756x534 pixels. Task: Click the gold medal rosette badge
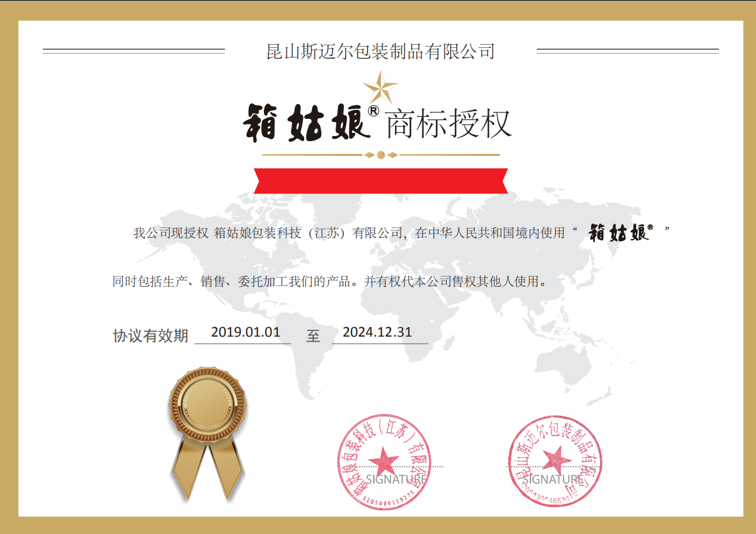point(208,434)
